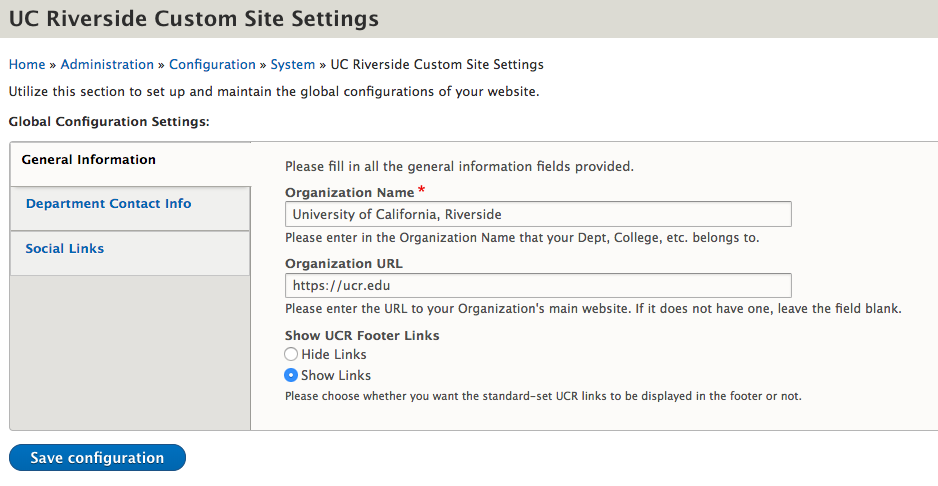Click the red required asterisk
This screenshot has width=938, height=486.
pos(422,191)
